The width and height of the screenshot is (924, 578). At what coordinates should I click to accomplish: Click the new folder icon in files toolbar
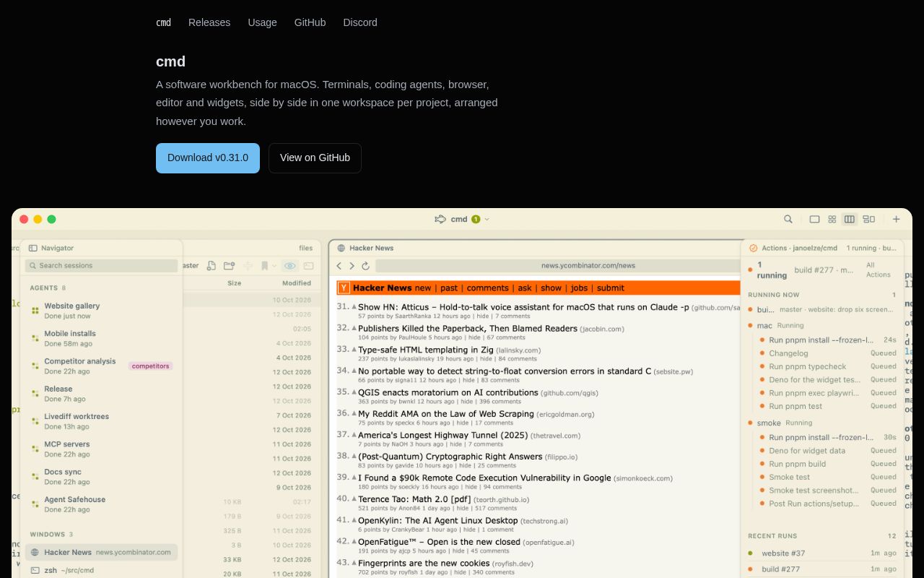pyautogui.click(x=230, y=266)
